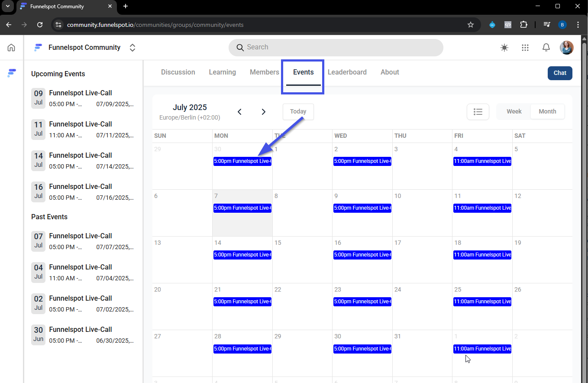
Task: Open the tab search dropdown arrow
Action: pyautogui.click(x=7, y=6)
